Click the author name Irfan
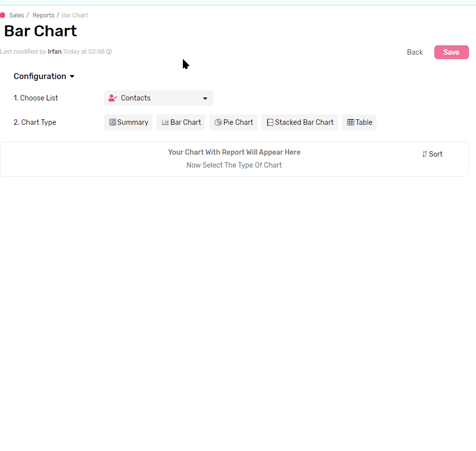 point(55,52)
